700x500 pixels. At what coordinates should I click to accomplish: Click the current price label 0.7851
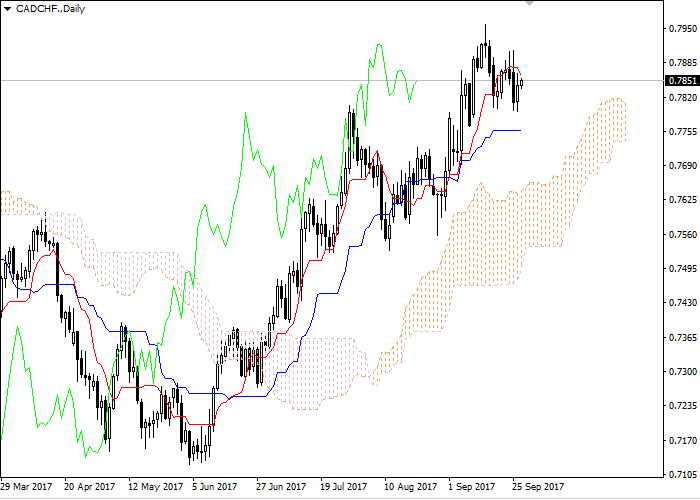pos(682,81)
